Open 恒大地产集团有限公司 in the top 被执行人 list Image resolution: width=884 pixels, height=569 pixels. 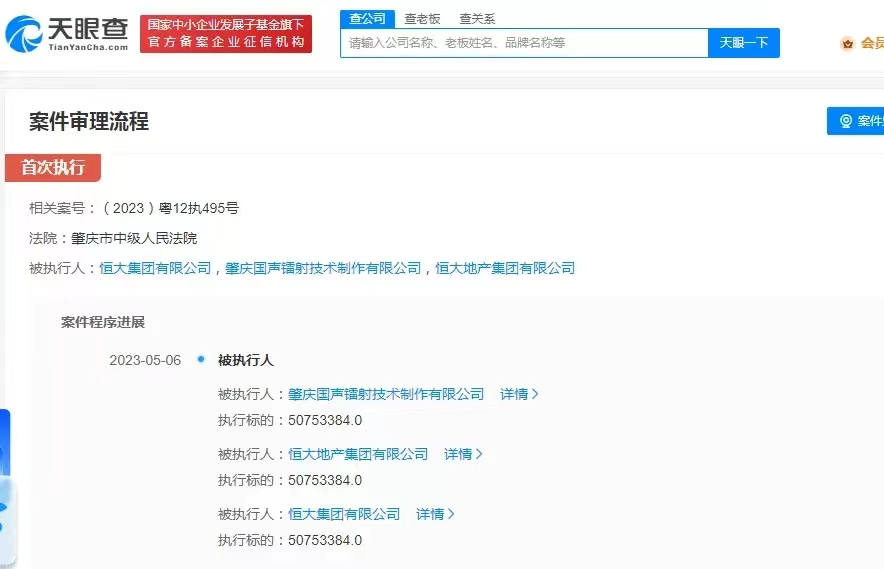click(x=505, y=268)
